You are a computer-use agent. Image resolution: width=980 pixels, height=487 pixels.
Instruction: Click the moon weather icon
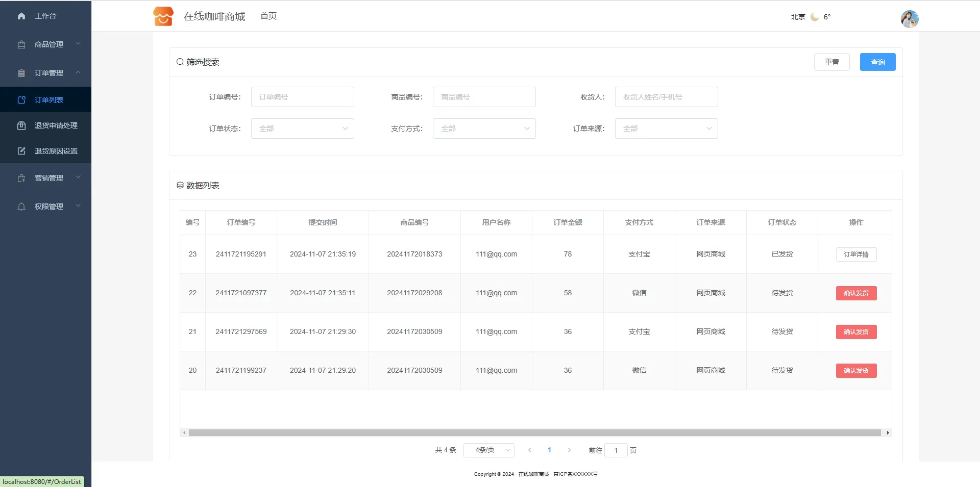click(x=815, y=17)
